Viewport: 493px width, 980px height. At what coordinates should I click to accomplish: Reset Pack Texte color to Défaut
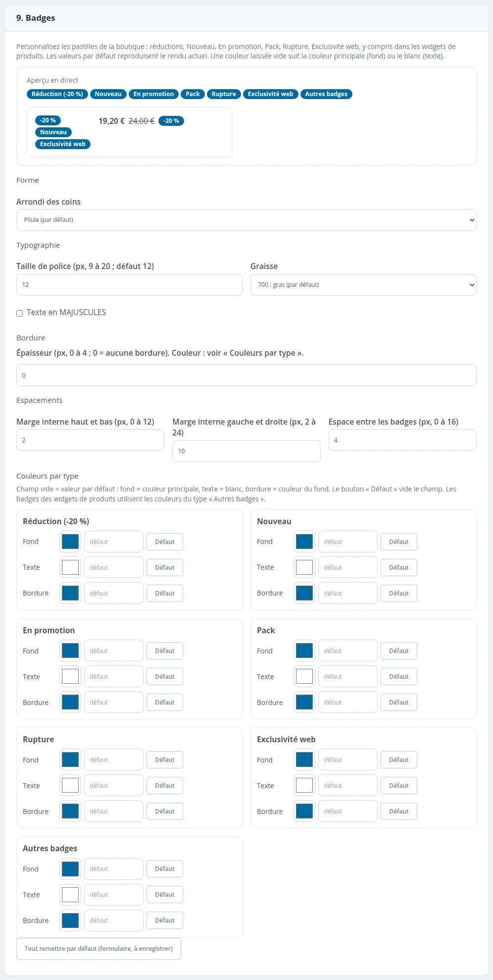point(399,676)
